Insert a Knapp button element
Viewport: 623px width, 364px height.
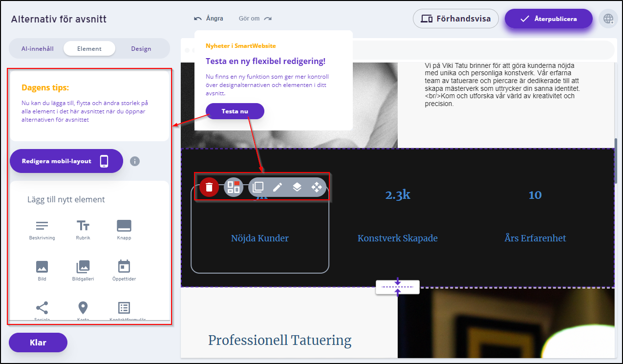pyautogui.click(x=124, y=230)
